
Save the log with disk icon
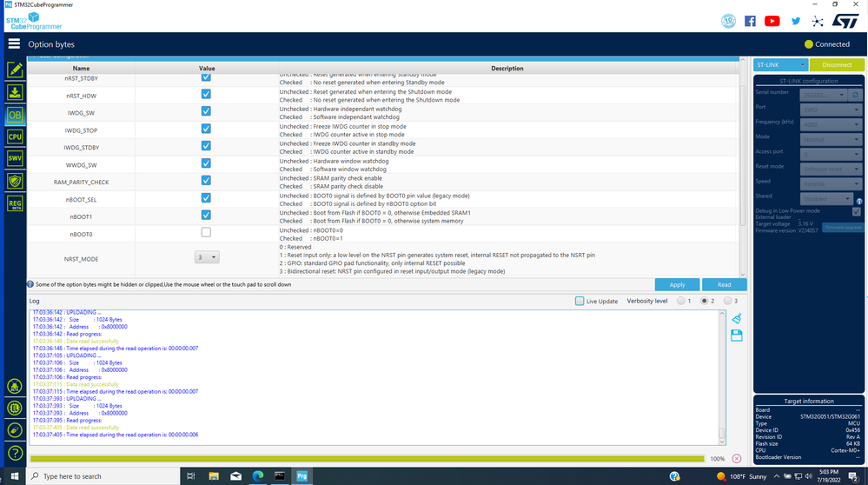pyautogui.click(x=736, y=336)
